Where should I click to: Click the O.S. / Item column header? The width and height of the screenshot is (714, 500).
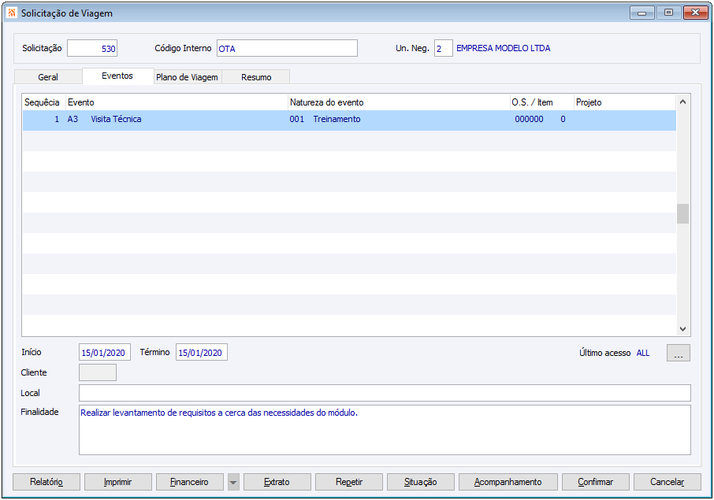[x=541, y=102]
